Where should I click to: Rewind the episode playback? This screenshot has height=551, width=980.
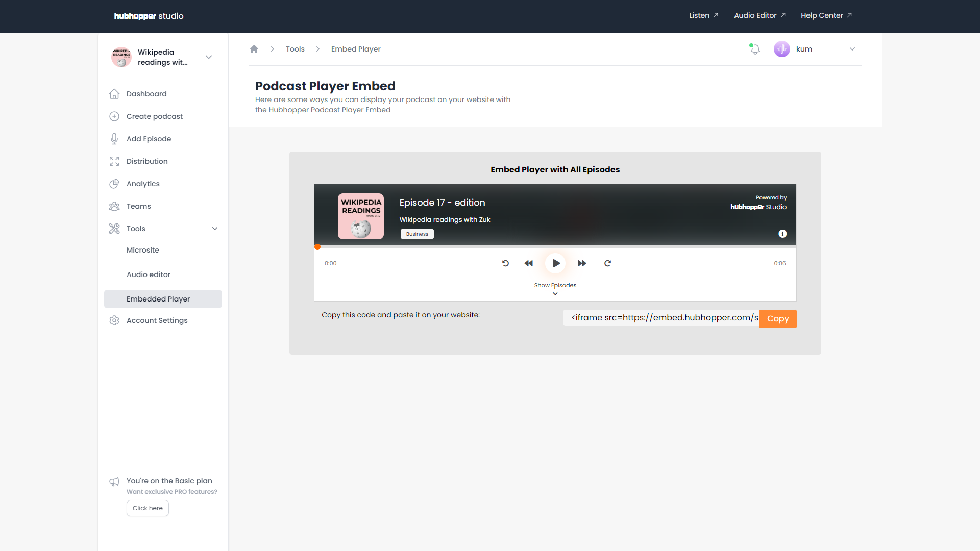[x=529, y=263]
